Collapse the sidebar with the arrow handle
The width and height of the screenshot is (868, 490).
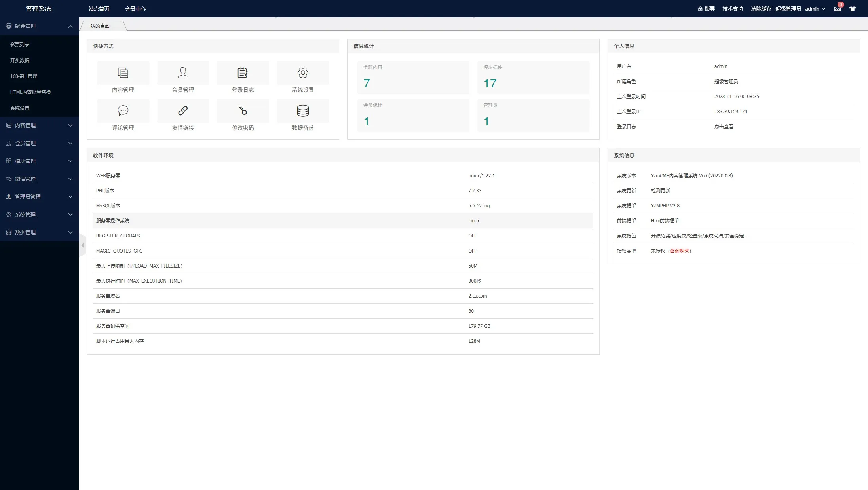click(x=83, y=245)
